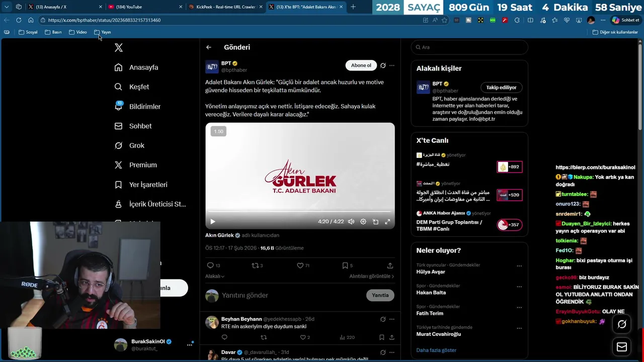The image size is (644, 362).
Task: Open Alıntıları görüntüle link
Action: (372, 276)
